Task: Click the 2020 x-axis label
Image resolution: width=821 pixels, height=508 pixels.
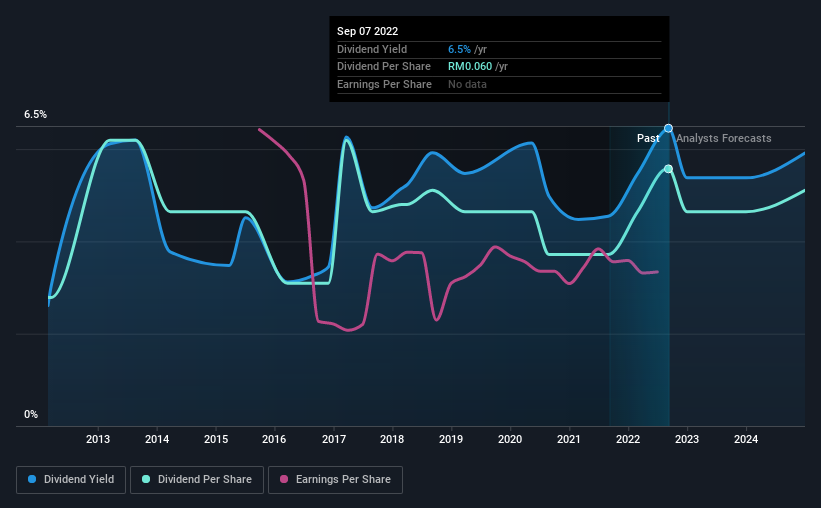Action: tap(510, 439)
